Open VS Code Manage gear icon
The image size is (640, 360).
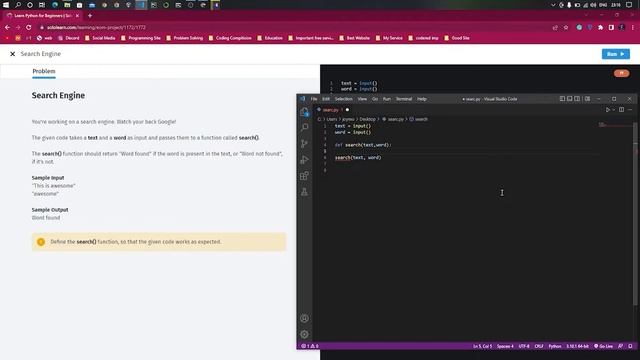tap(304, 334)
